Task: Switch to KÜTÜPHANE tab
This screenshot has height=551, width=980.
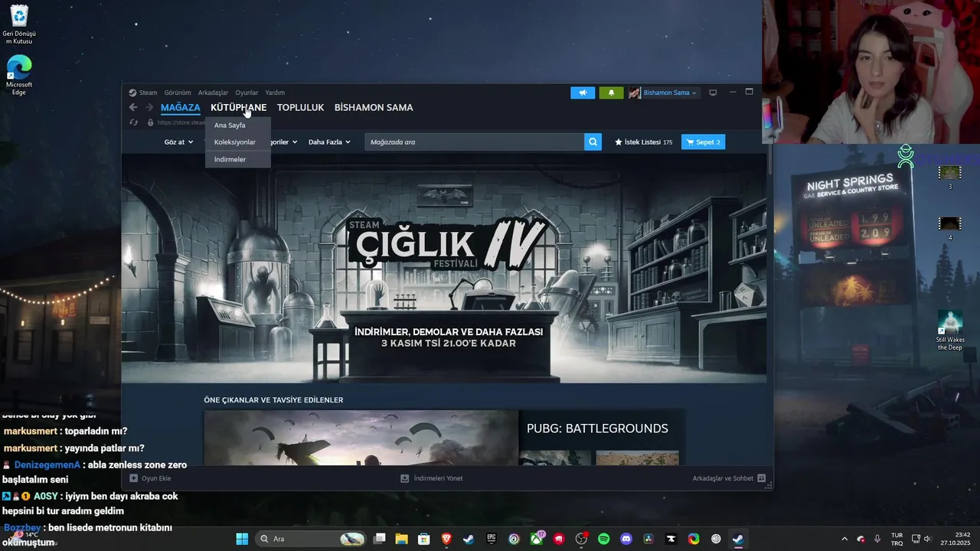Action: (x=239, y=108)
